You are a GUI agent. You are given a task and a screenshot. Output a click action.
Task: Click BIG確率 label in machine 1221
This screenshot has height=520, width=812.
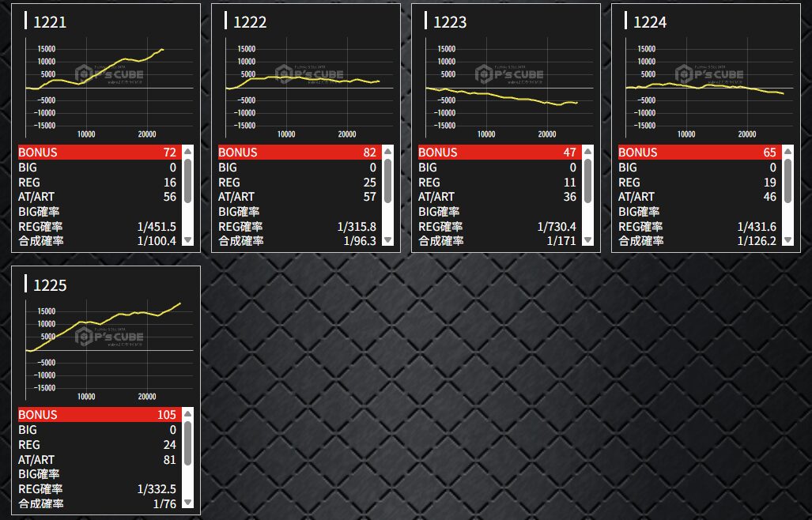(39, 212)
